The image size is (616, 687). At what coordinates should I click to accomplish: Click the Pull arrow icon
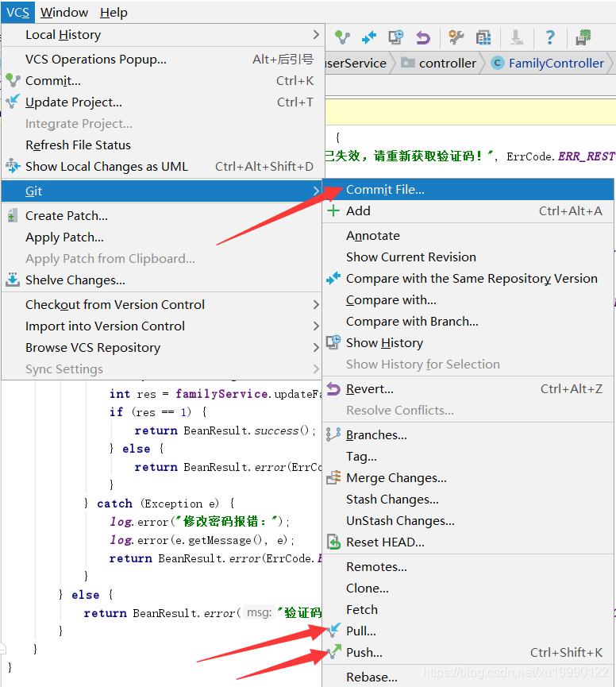click(x=333, y=630)
